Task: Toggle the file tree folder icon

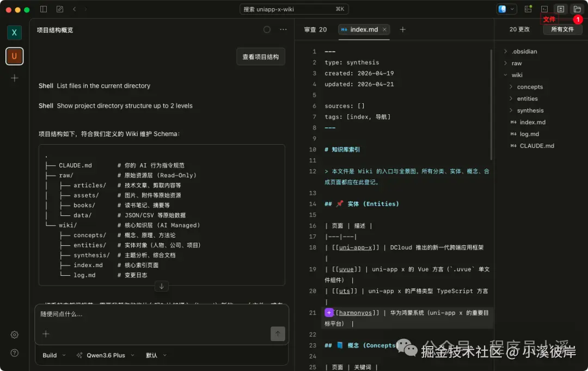Action: pos(577,9)
